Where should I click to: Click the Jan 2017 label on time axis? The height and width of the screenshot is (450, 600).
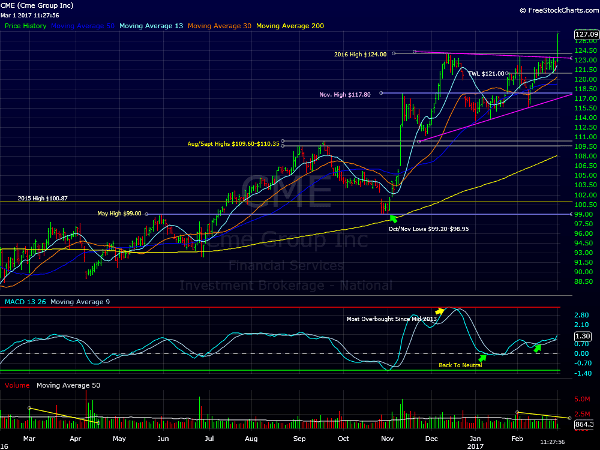pos(475,442)
